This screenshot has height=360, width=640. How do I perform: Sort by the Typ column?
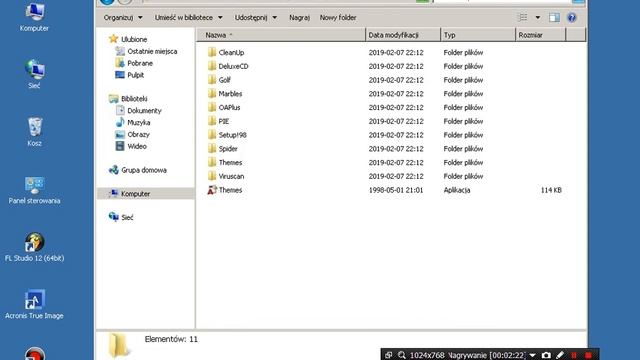[478, 35]
